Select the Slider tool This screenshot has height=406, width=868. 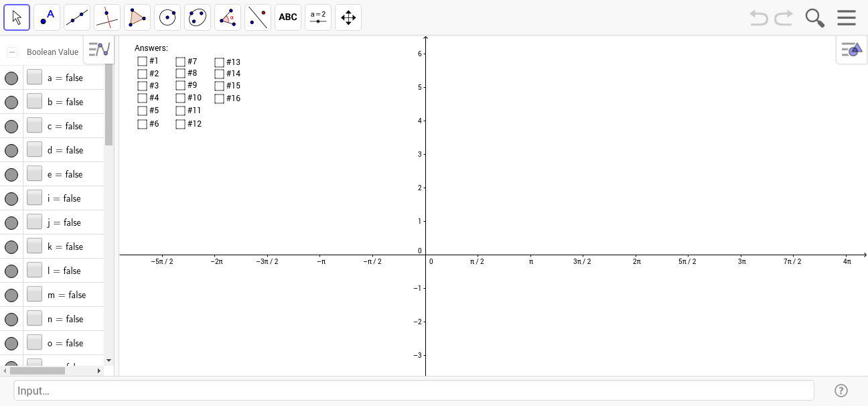pos(318,17)
